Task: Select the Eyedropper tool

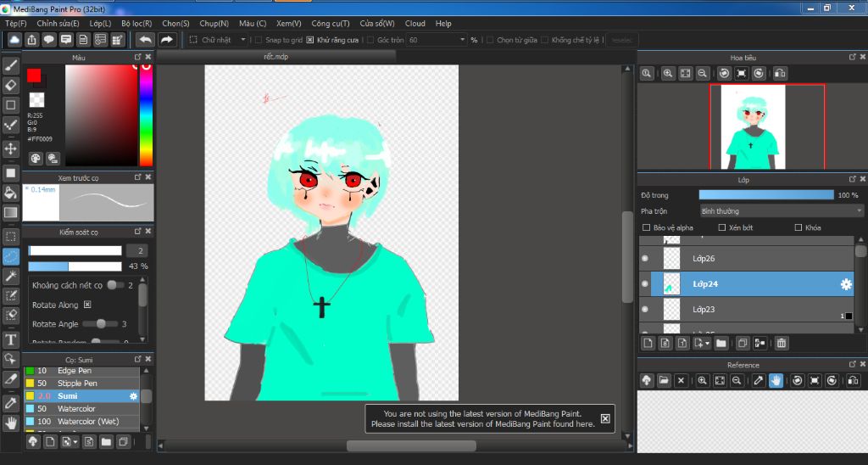Action: 10,402
